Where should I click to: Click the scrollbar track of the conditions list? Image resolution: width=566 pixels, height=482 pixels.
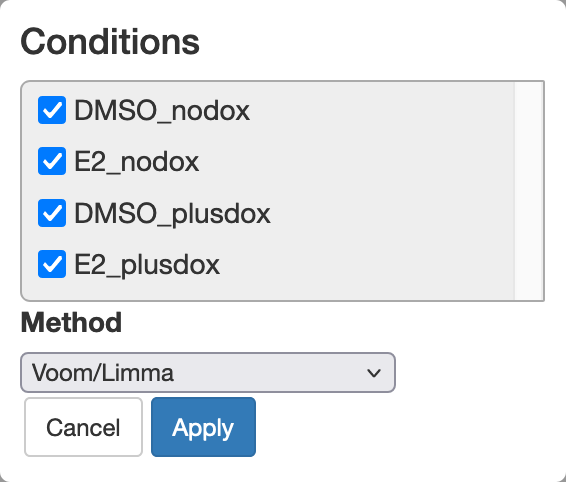pyautogui.click(x=529, y=191)
